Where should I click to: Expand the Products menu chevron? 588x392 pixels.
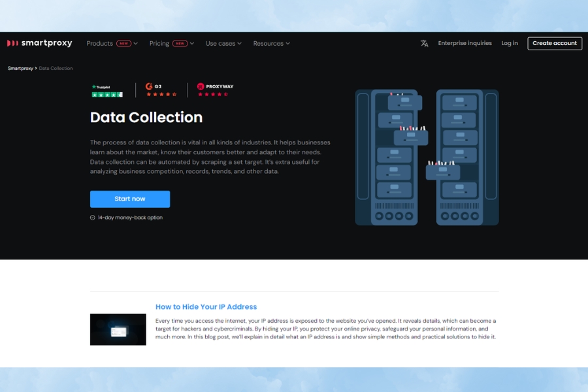(136, 44)
